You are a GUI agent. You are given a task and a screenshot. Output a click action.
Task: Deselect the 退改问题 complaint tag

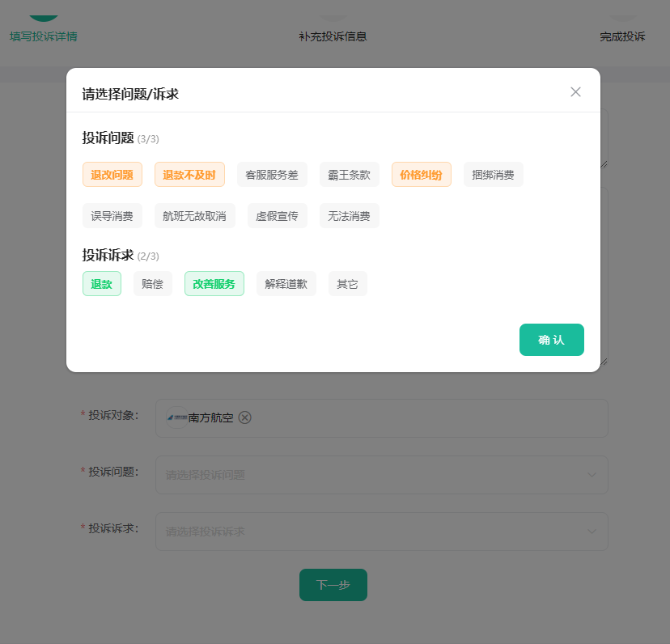112,175
